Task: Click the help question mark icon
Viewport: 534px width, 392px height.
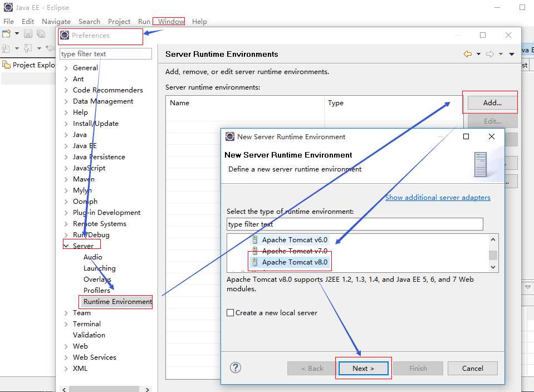Action: [236, 367]
